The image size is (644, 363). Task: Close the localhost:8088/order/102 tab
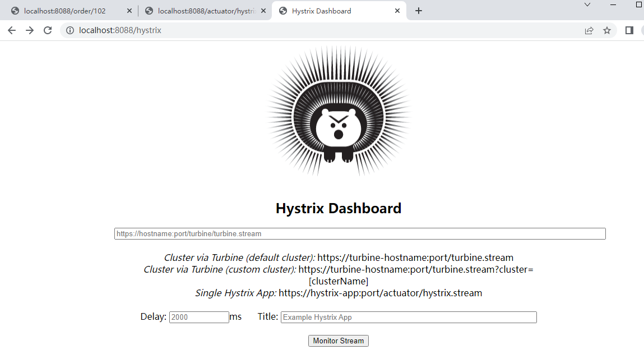pos(129,11)
